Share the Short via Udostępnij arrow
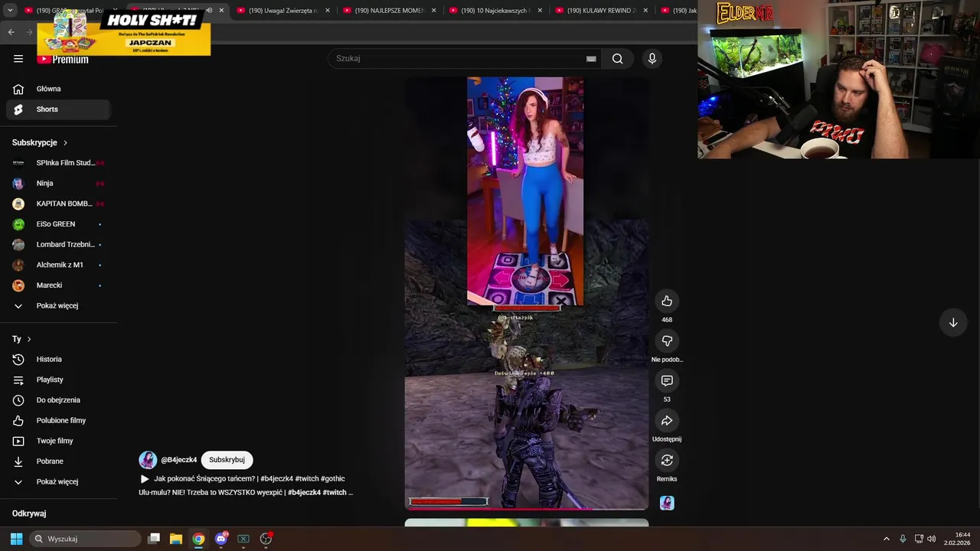The height and width of the screenshot is (551, 980). tap(667, 421)
